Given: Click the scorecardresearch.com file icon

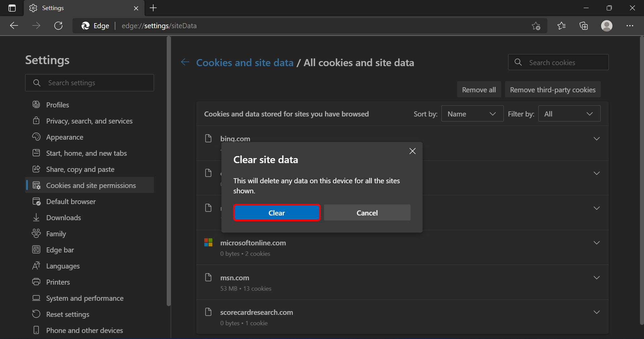Looking at the screenshot, I should click(x=208, y=312).
